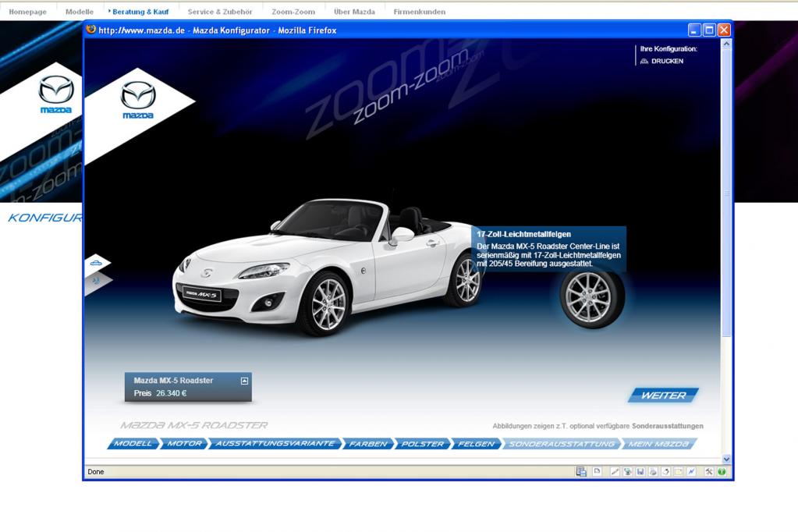
Task: Click the tools wrench icon in status bar
Action: point(709,472)
